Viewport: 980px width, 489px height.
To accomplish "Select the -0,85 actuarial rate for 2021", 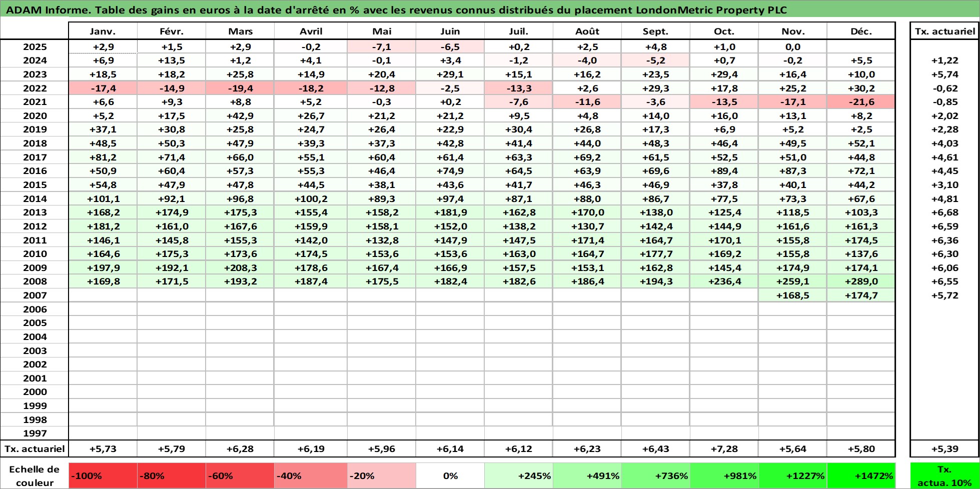I will click(944, 101).
